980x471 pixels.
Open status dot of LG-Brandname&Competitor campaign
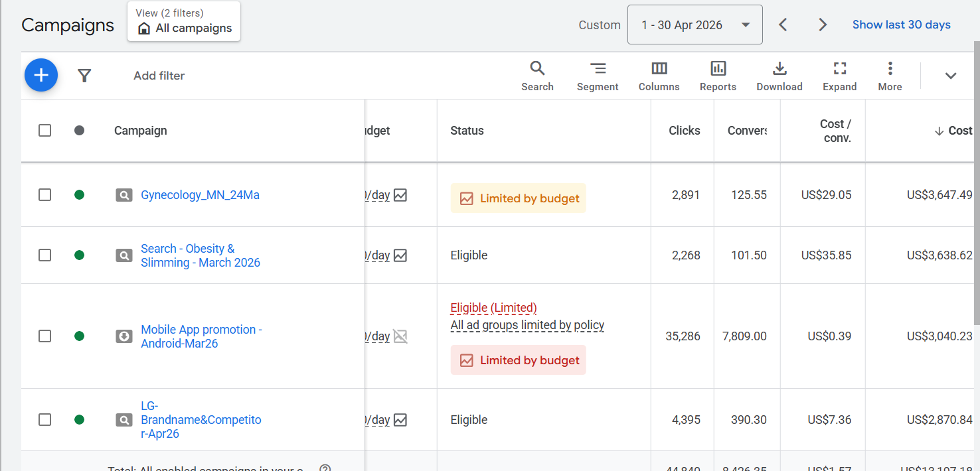80,420
